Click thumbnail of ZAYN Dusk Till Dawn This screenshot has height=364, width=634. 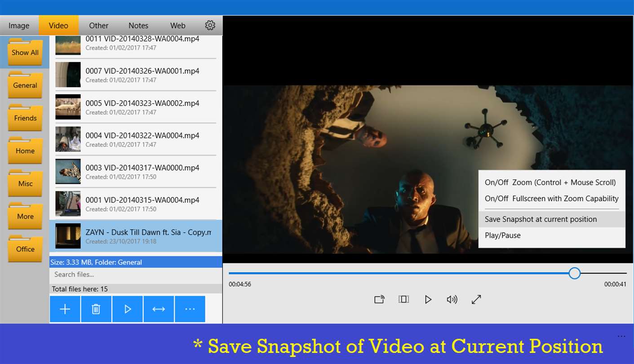68,236
